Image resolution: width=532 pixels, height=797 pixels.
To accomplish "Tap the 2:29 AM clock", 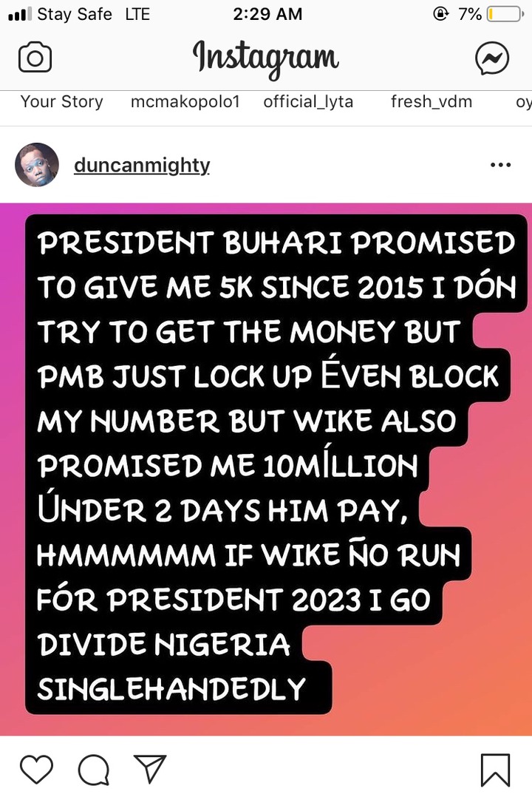I will click(x=267, y=14).
